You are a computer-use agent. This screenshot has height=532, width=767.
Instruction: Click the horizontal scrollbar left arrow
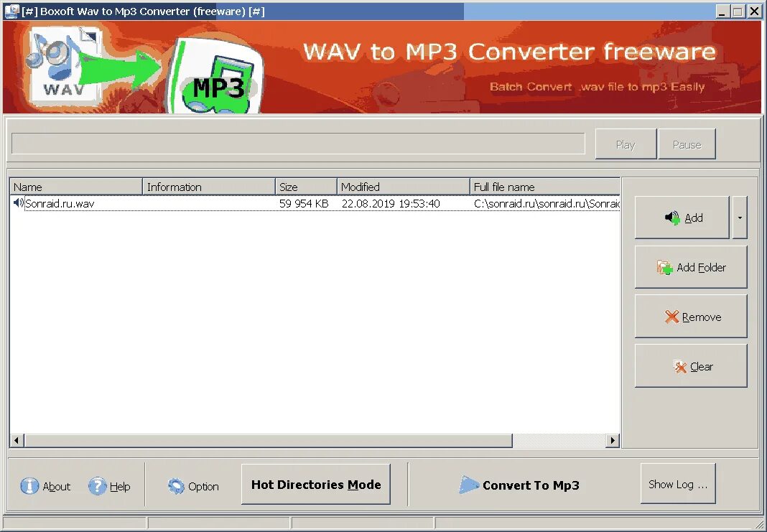pyautogui.click(x=17, y=440)
